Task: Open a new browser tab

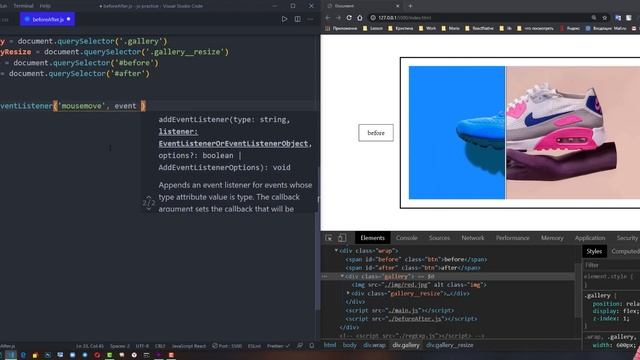Action: coord(410,6)
